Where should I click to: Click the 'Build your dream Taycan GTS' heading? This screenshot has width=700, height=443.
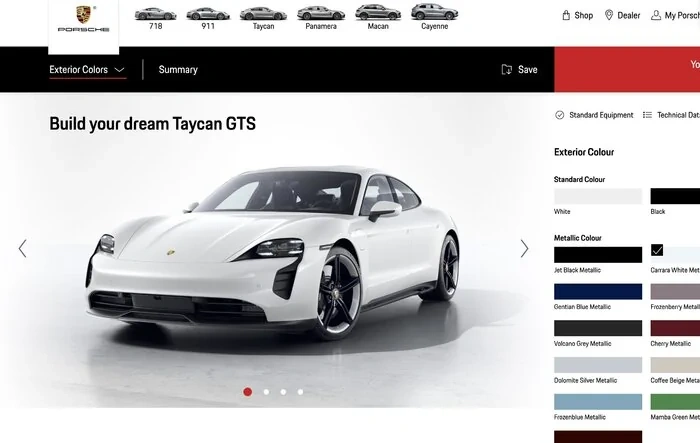153,124
